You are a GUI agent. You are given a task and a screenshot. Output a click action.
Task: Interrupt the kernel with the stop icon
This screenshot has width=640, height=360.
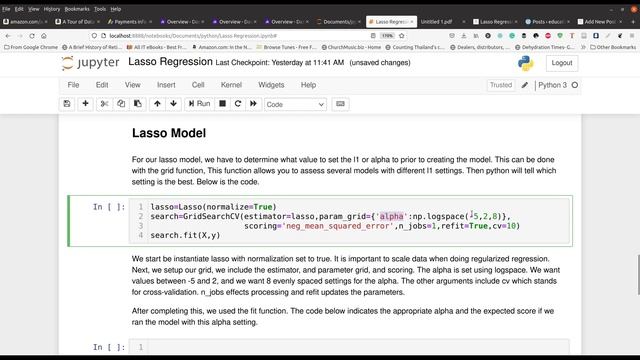coord(222,104)
